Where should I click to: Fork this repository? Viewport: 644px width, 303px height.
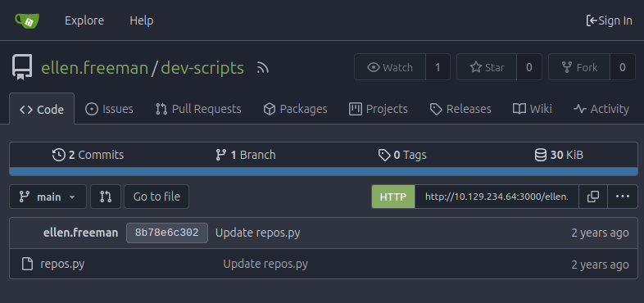[579, 67]
